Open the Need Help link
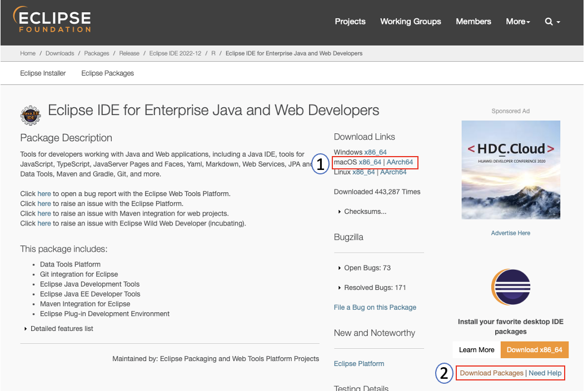The image size is (588, 391). 545,373
